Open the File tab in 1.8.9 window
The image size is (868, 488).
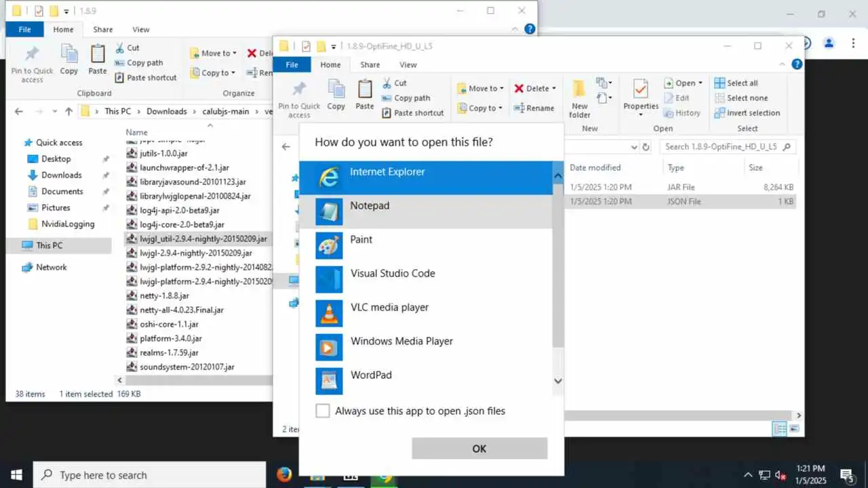pyautogui.click(x=24, y=29)
